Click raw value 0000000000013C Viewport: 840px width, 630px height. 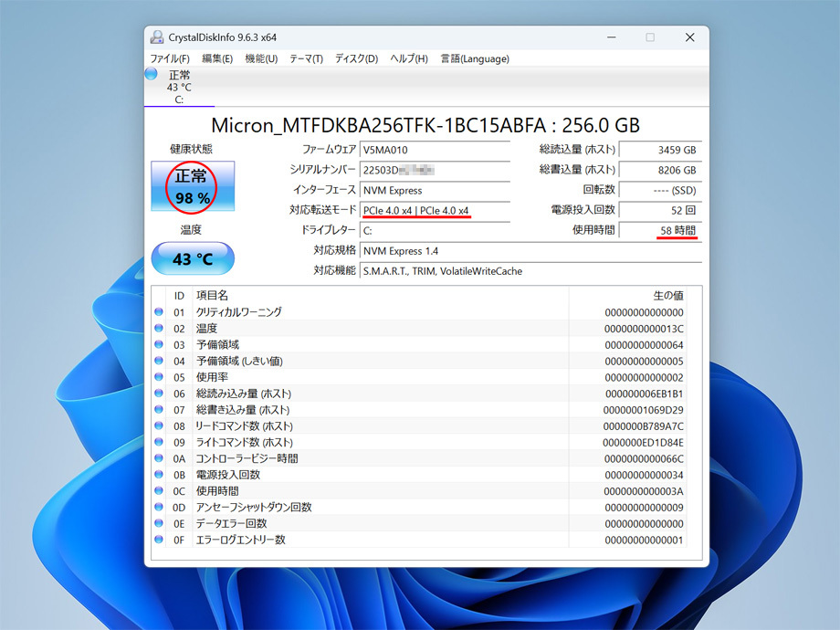pos(644,329)
